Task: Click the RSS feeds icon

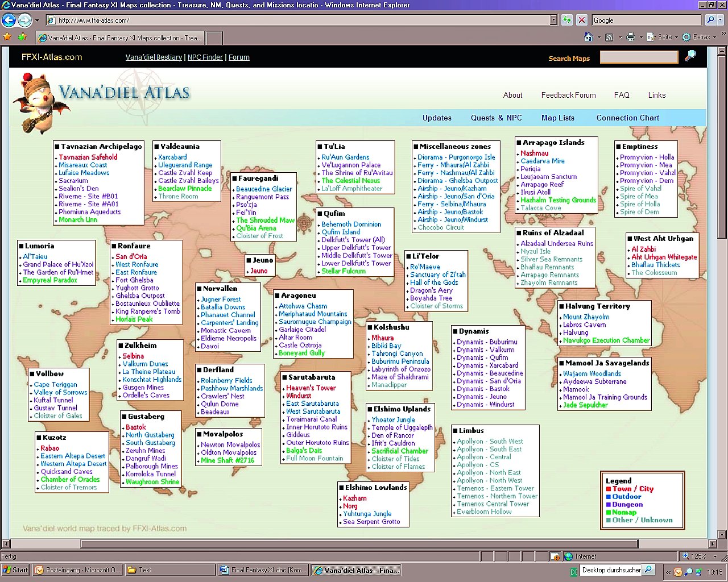Action: [x=609, y=37]
